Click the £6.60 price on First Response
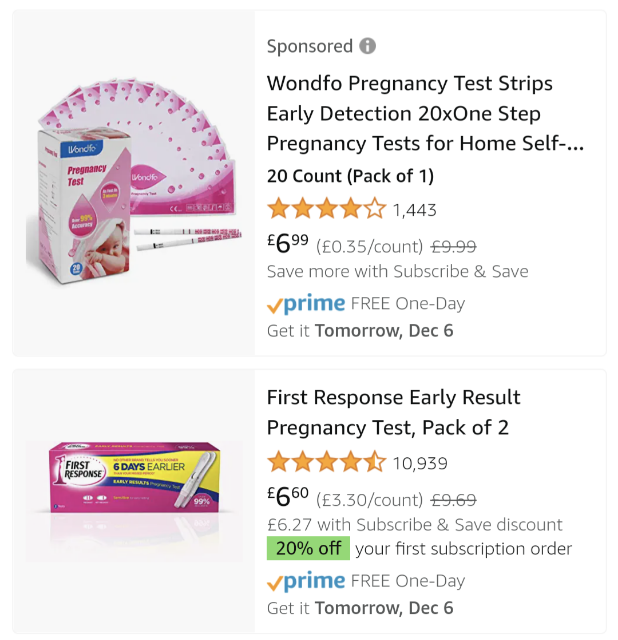This screenshot has height=640, width=618. (x=288, y=496)
